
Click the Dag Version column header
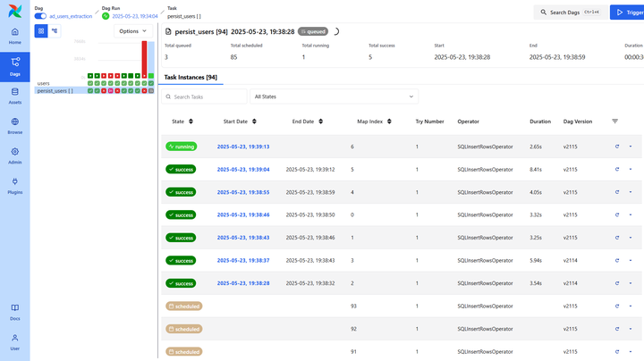[x=578, y=122]
